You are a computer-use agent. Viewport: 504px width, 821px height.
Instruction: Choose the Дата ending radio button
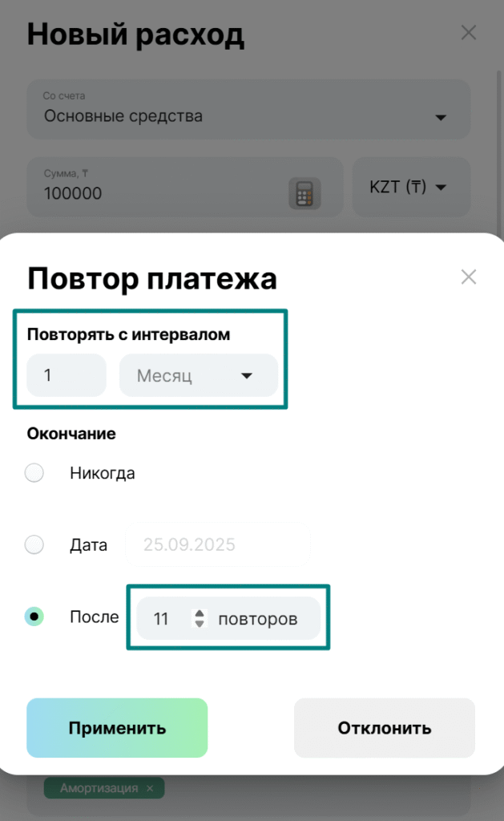34,546
